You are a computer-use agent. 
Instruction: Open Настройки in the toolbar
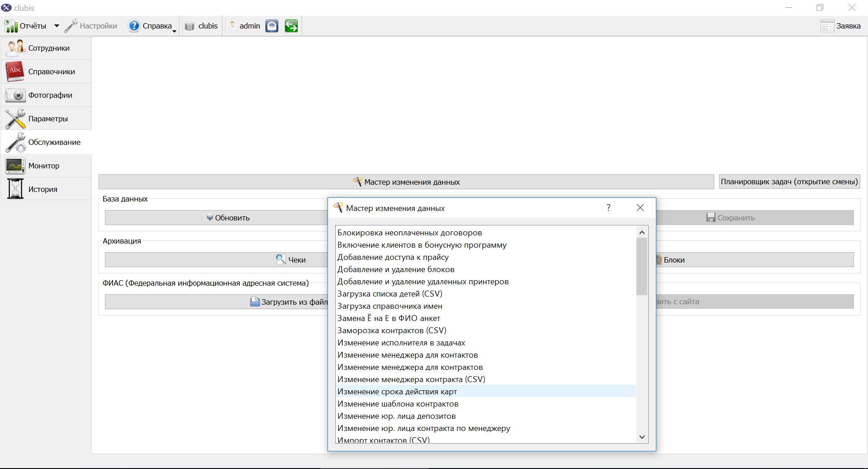point(91,26)
